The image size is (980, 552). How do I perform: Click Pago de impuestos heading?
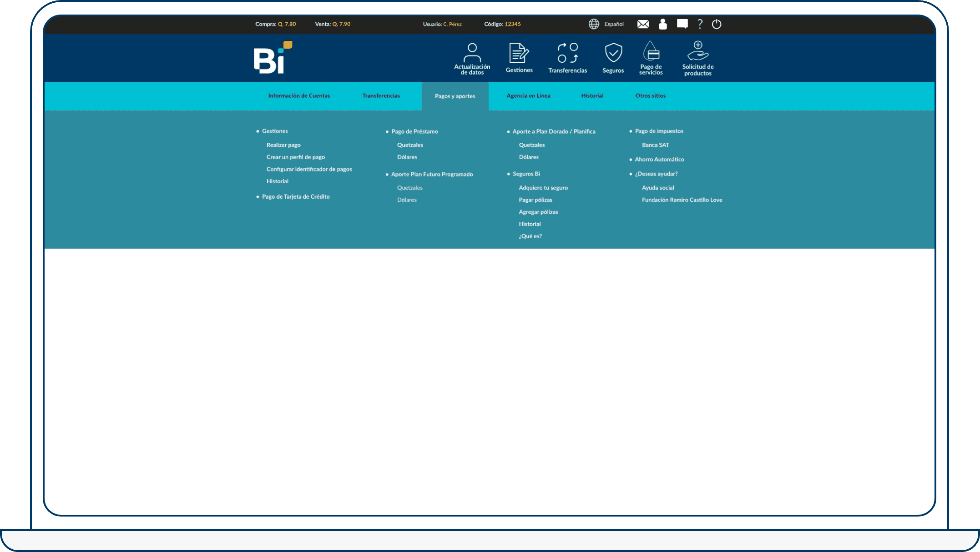659,131
